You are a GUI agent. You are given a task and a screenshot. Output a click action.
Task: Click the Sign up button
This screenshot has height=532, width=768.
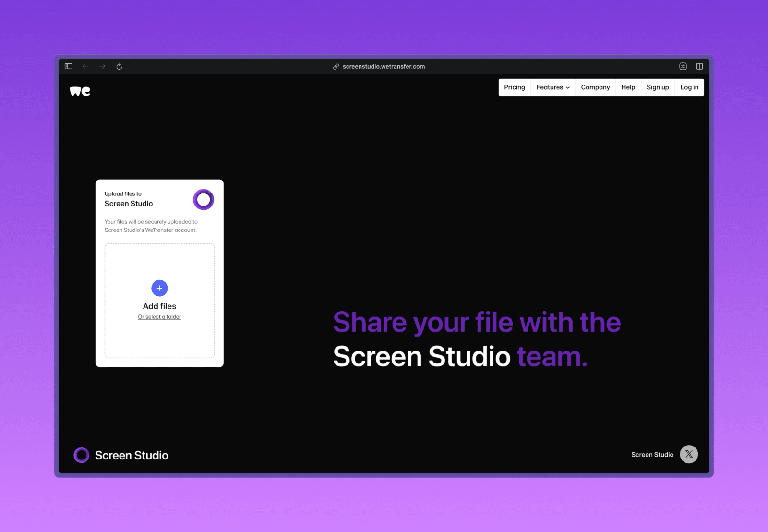[x=658, y=87]
